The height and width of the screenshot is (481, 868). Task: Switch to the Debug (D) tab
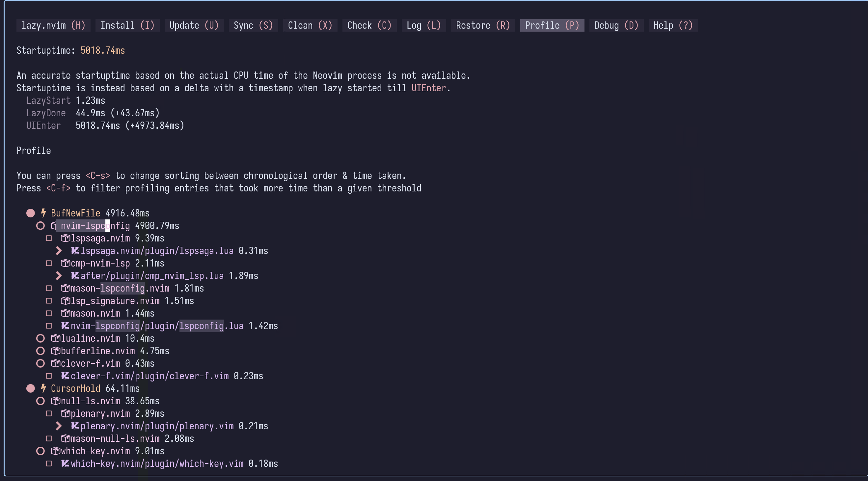pos(616,25)
